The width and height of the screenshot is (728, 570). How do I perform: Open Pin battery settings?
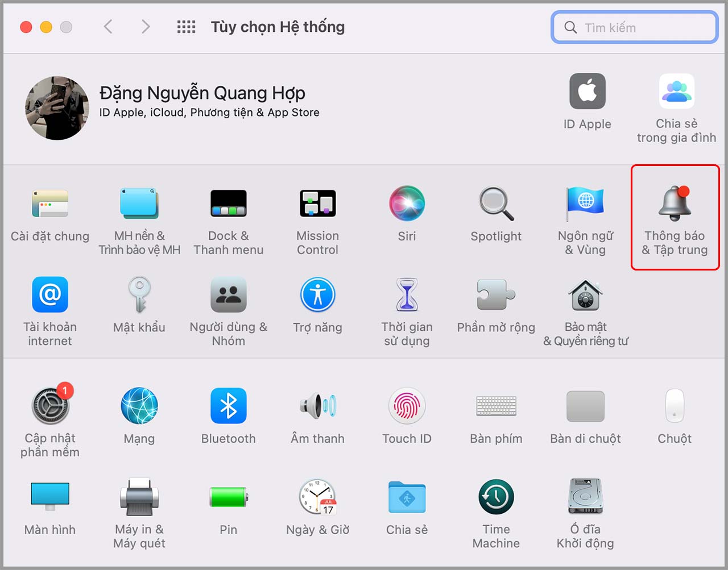pyautogui.click(x=228, y=496)
